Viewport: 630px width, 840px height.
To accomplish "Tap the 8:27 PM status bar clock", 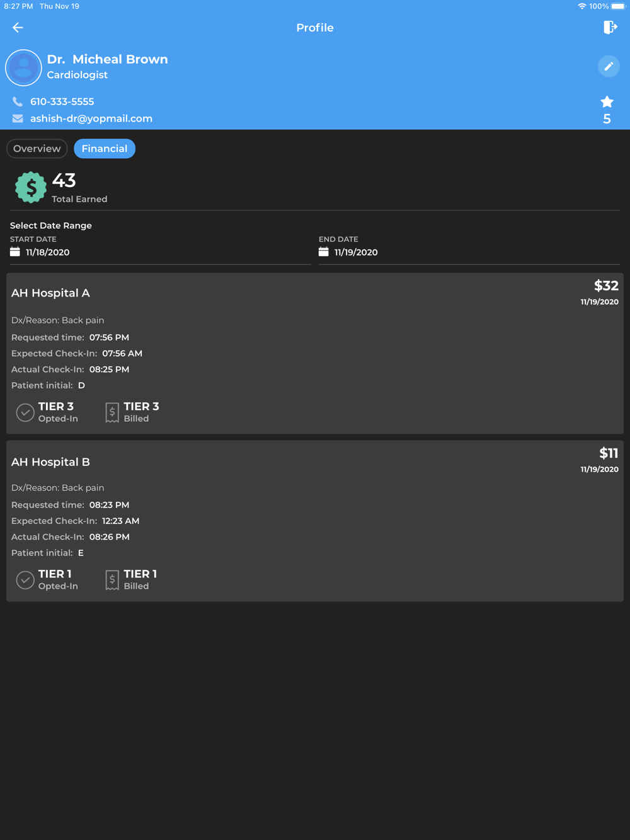I will click(x=18, y=6).
